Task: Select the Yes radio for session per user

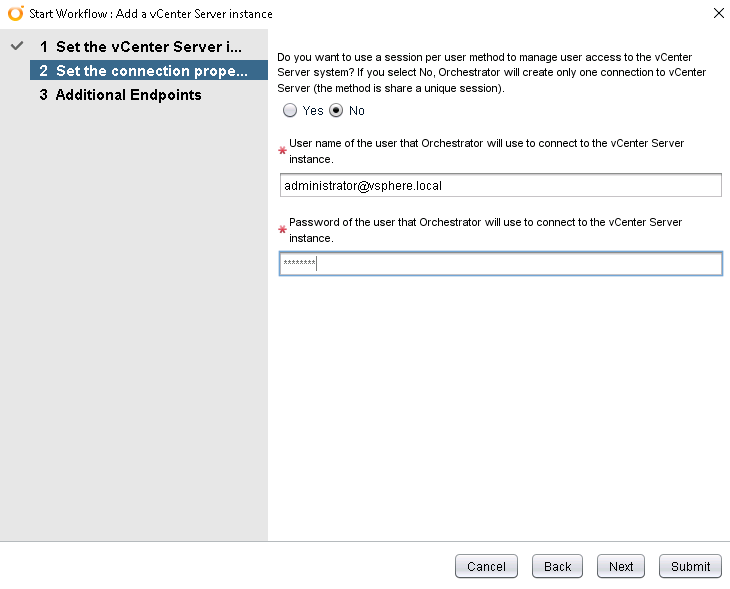Action: [x=290, y=110]
